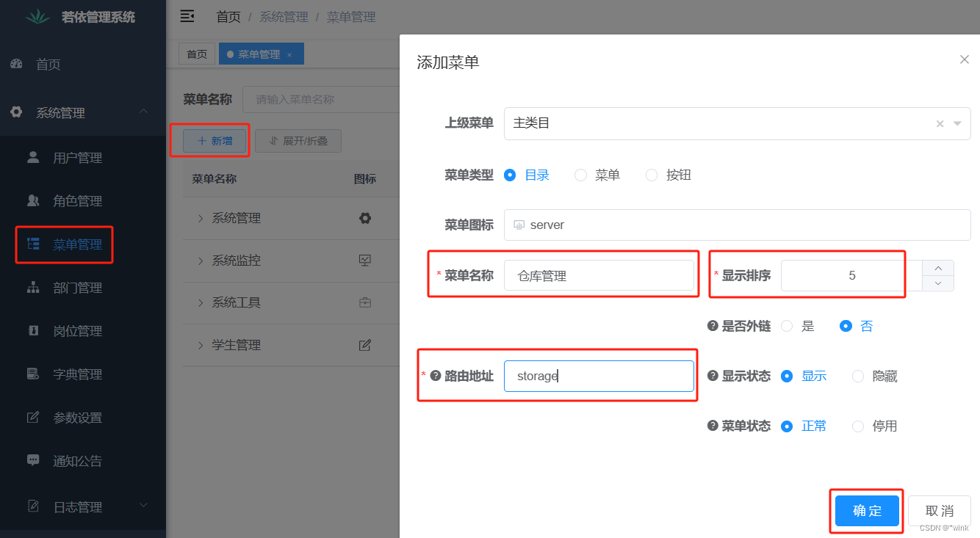Viewport: 980px width, 538px height.
Task: Click 系统管理 in the breadcrumb
Action: point(284,17)
